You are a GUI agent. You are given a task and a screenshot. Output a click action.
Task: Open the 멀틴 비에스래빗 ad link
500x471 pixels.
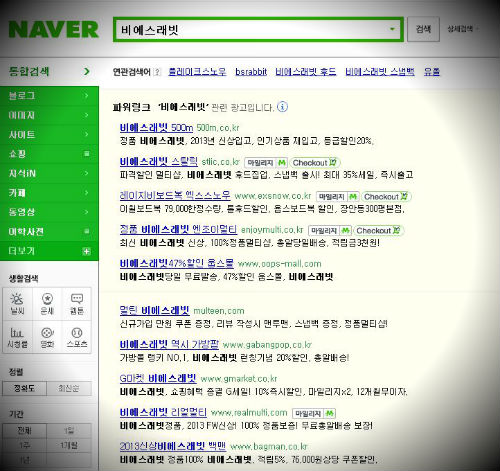[x=155, y=311]
